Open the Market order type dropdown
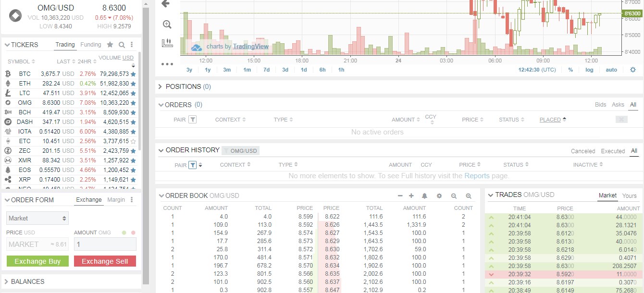Screen dimensions: 644x293 [x=37, y=218]
